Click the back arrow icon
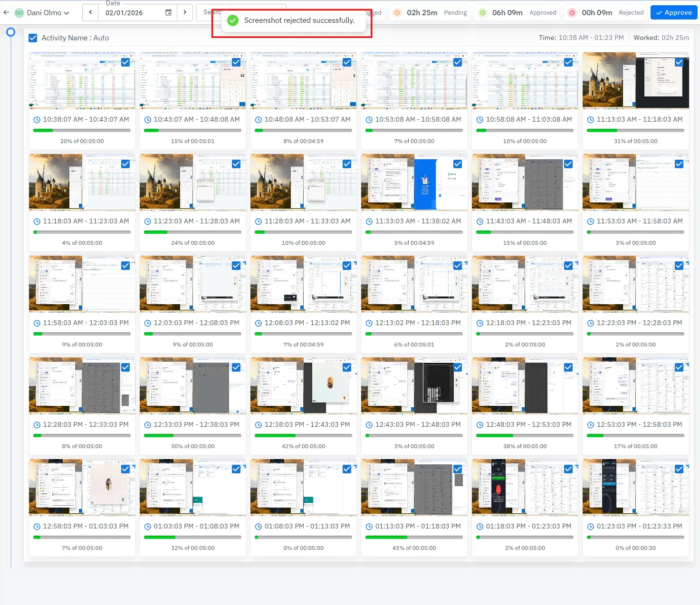 click(6, 12)
